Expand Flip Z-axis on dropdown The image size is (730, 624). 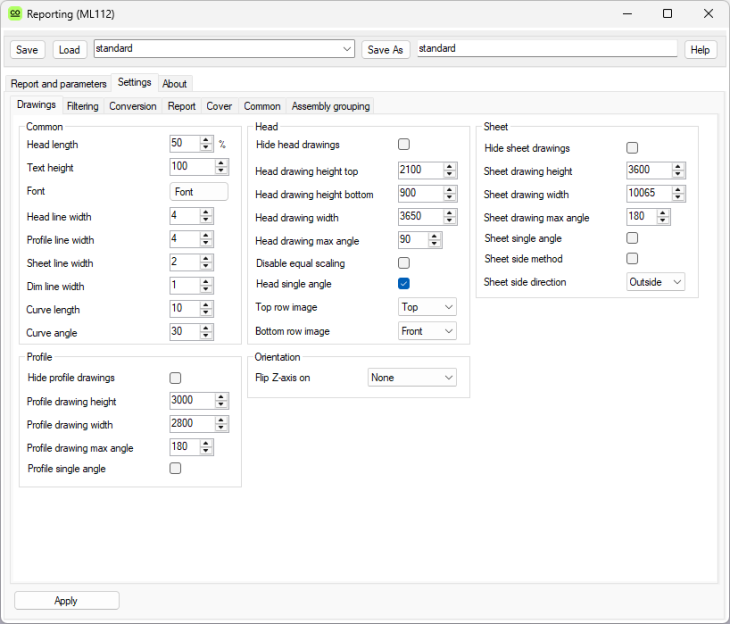(412, 378)
